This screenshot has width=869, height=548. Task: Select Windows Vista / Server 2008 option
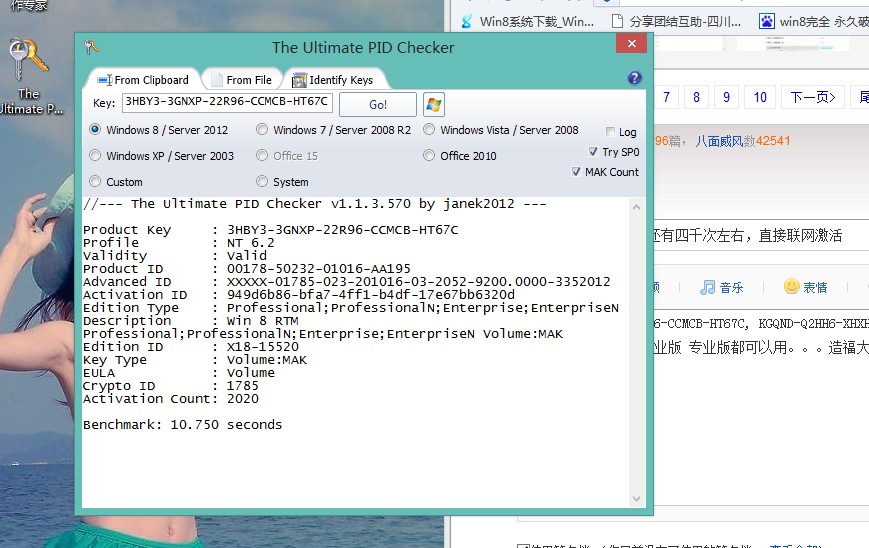[x=429, y=130]
